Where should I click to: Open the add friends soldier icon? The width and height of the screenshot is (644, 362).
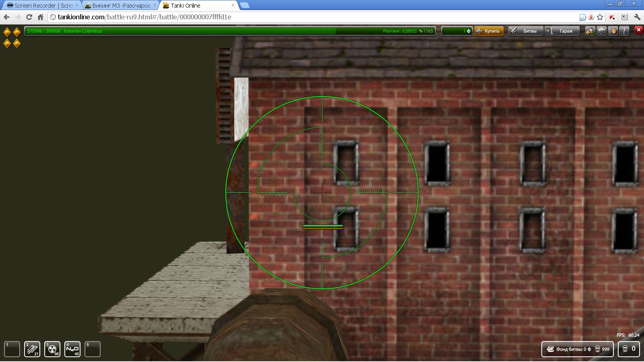(590, 31)
